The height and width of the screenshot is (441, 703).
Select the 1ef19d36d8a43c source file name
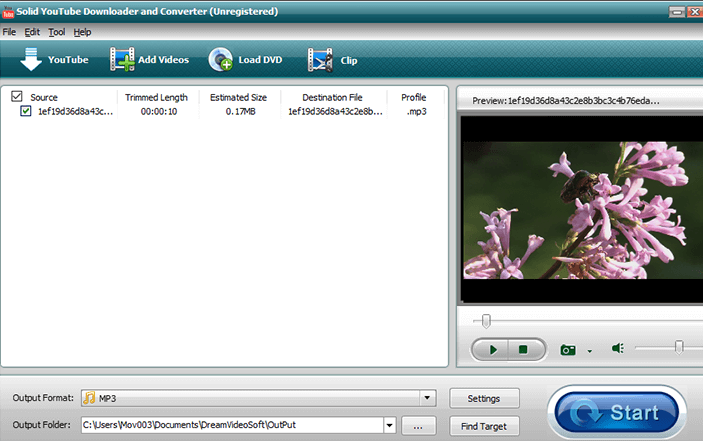75,112
